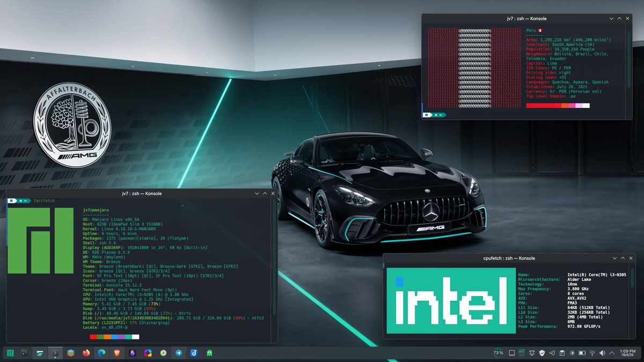Click the 'Dialing code: +51' line

[546, 77]
